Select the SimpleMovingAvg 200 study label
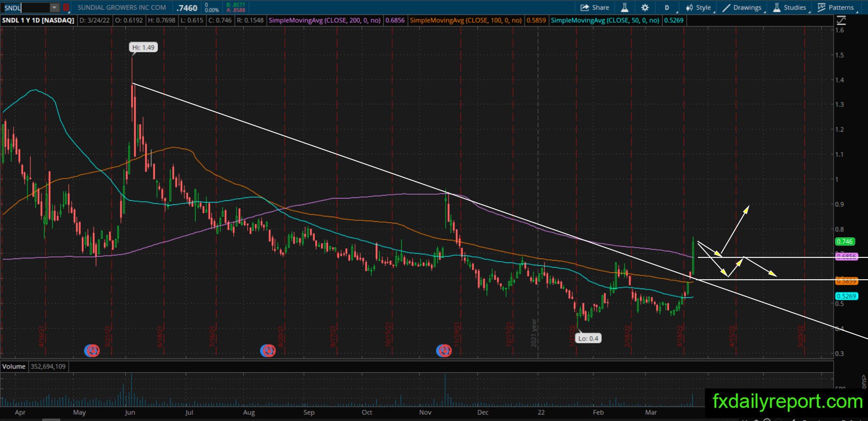 325,20
